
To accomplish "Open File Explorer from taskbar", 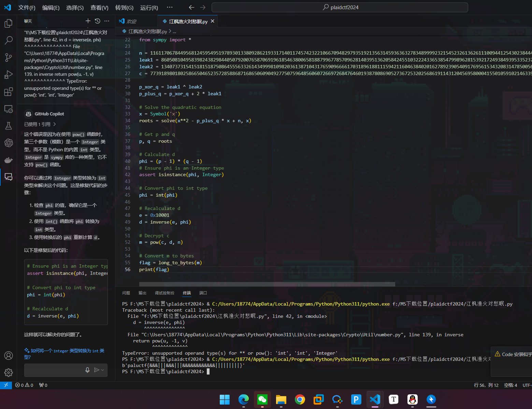I will pyautogui.click(x=281, y=399).
